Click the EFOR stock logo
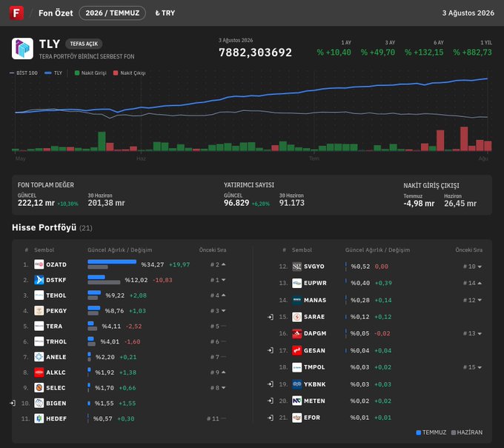 tap(296, 418)
